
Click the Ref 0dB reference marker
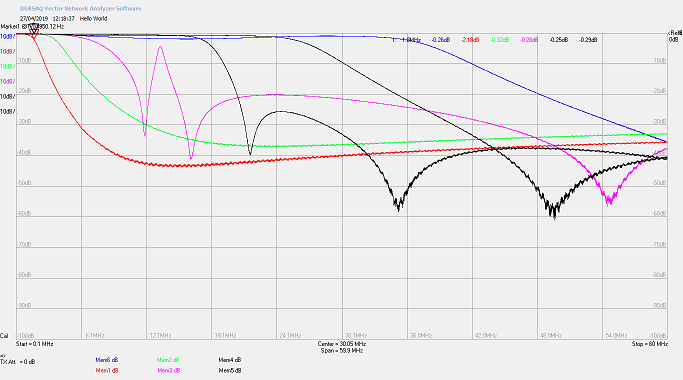675,36
